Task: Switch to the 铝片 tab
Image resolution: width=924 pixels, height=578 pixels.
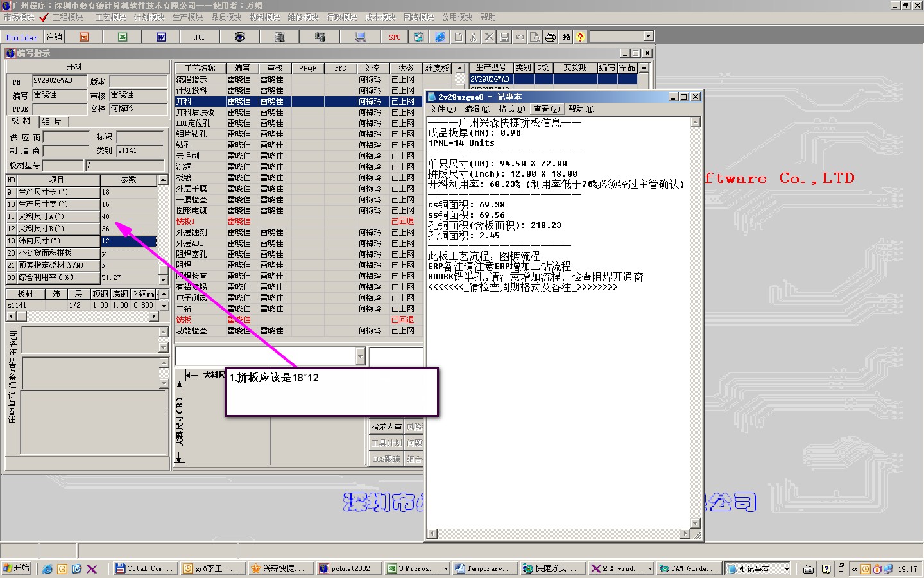Action: [x=53, y=121]
